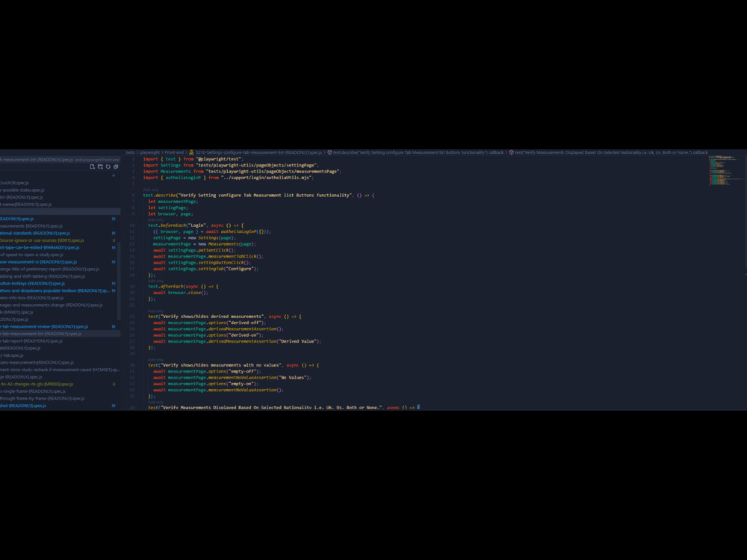747x560 pixels.
Task: Click the spec.js file name breadcrumb
Action: (x=258, y=152)
